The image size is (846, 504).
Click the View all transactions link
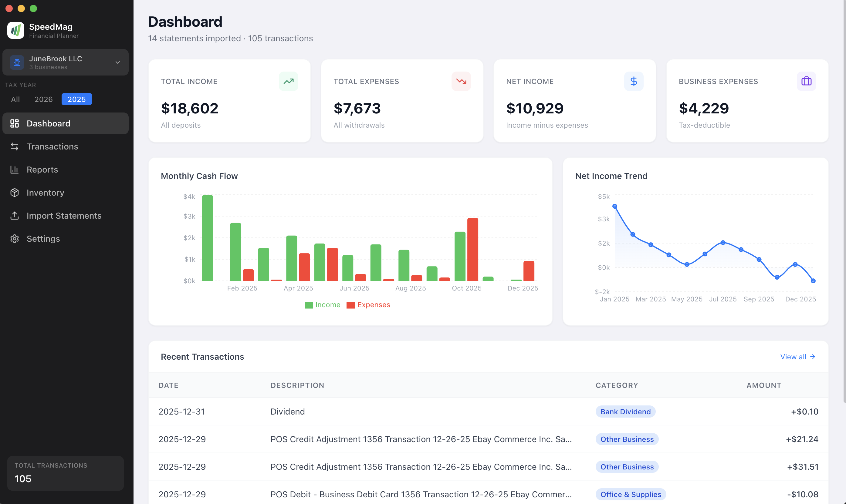click(797, 357)
